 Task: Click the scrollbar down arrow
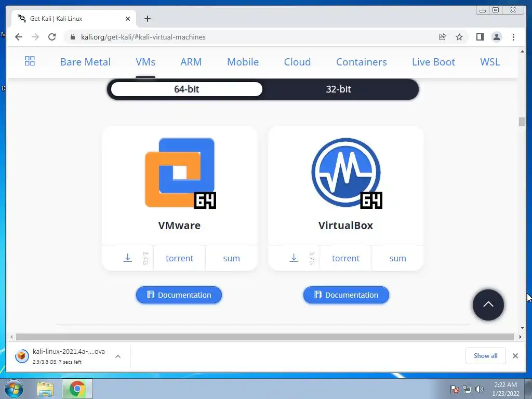pos(522,328)
